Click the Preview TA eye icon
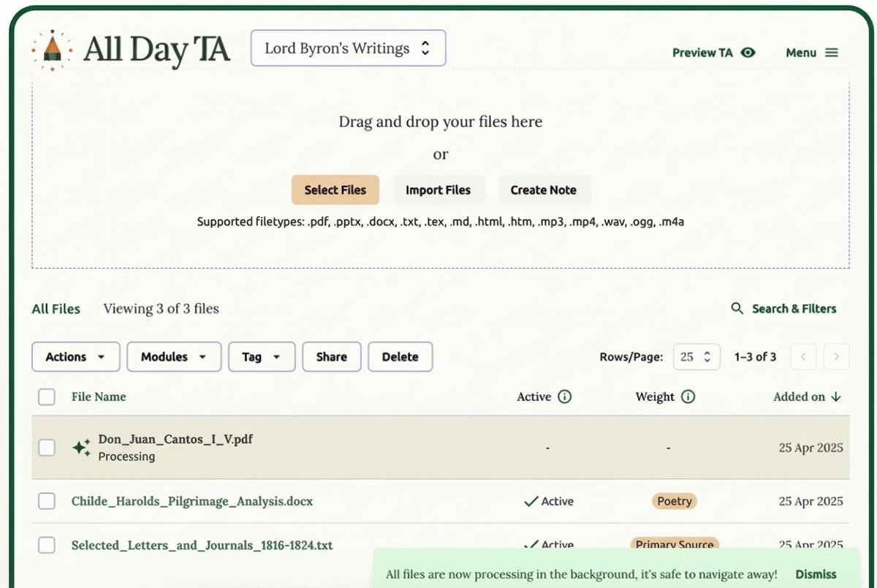877x588 pixels. click(748, 53)
